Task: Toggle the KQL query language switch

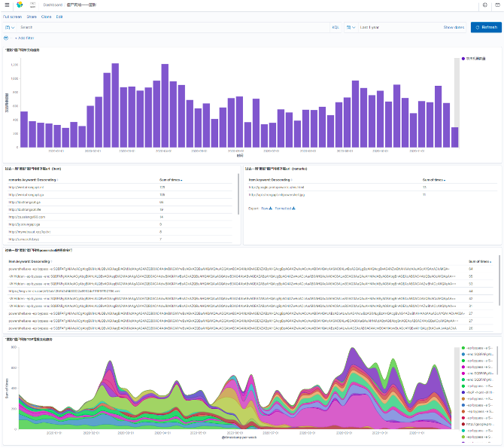Action: 335,27
